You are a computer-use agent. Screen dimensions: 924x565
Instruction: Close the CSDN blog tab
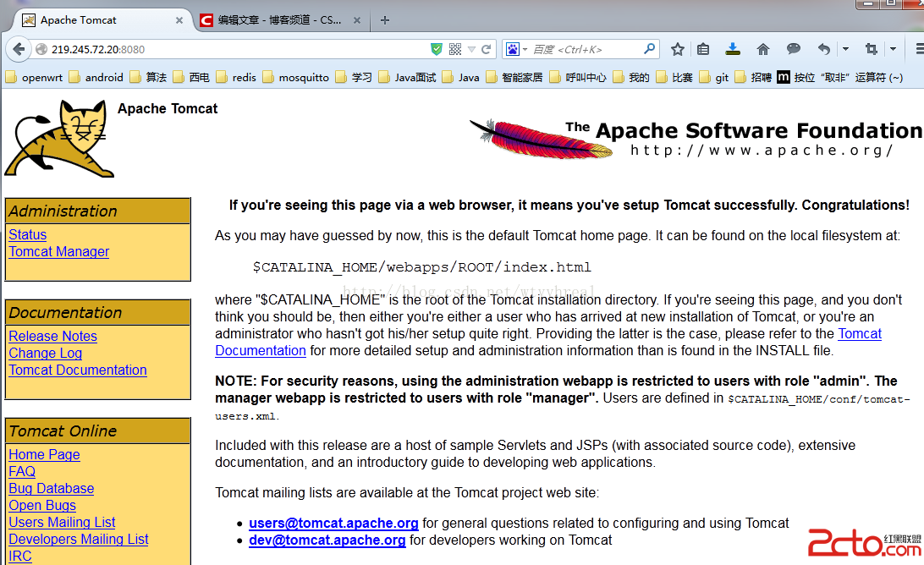[x=356, y=20]
